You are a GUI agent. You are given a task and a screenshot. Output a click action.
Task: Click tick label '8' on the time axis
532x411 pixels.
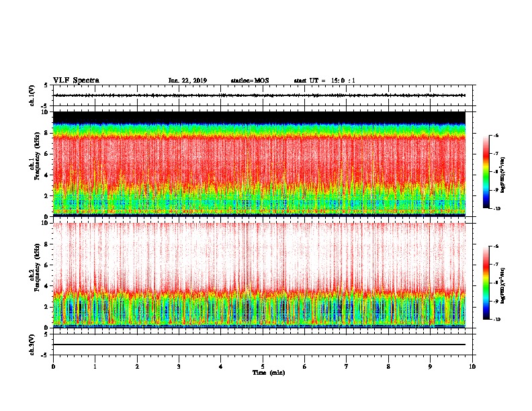pyautogui.click(x=388, y=367)
